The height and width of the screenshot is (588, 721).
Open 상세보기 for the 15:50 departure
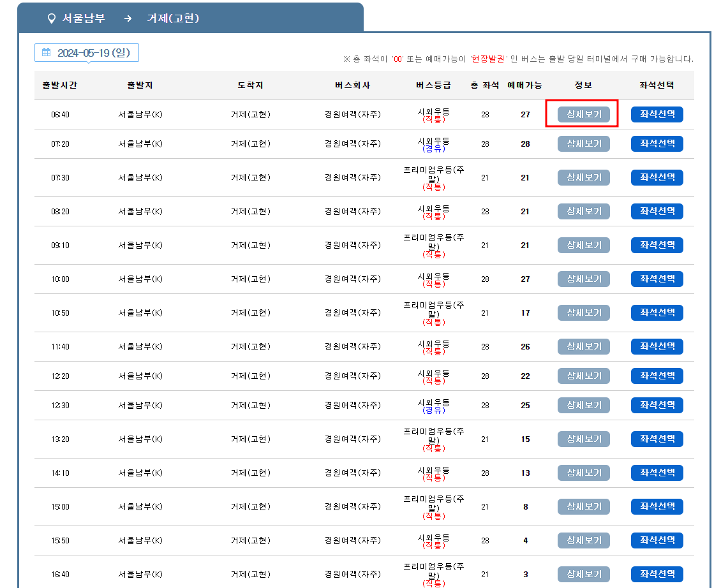tap(584, 540)
